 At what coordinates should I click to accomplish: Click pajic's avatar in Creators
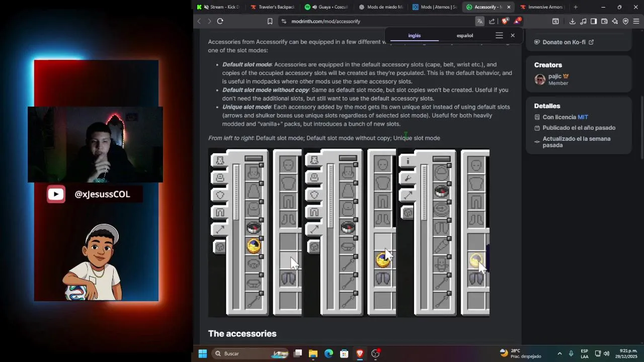(540, 79)
